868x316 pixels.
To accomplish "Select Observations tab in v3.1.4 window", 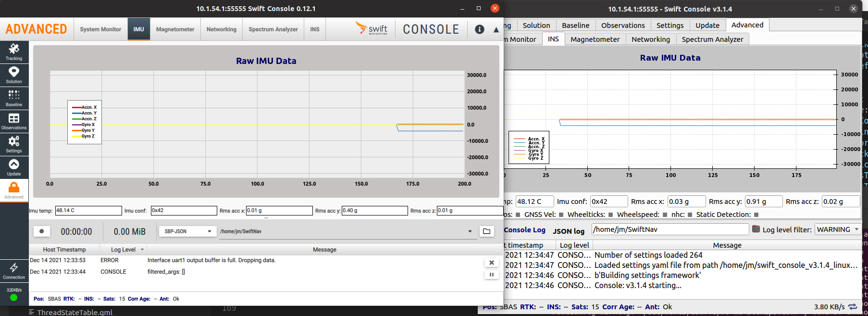I will (x=623, y=25).
